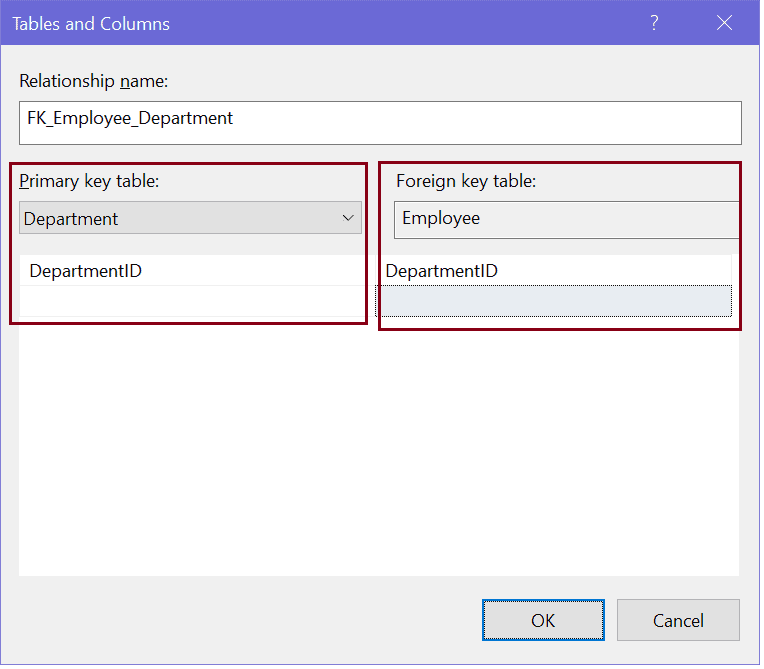Focus the Relationship name text field

(380, 122)
